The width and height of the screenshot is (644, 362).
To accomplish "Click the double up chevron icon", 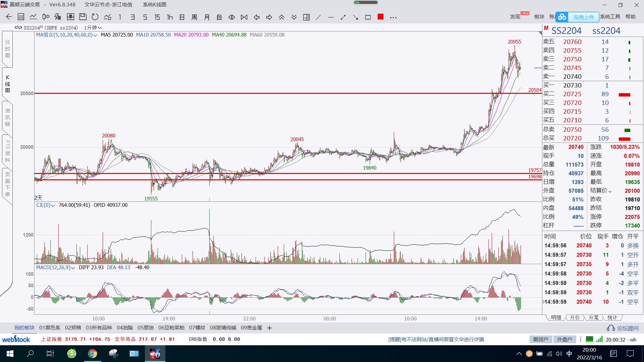I will [281, 17].
